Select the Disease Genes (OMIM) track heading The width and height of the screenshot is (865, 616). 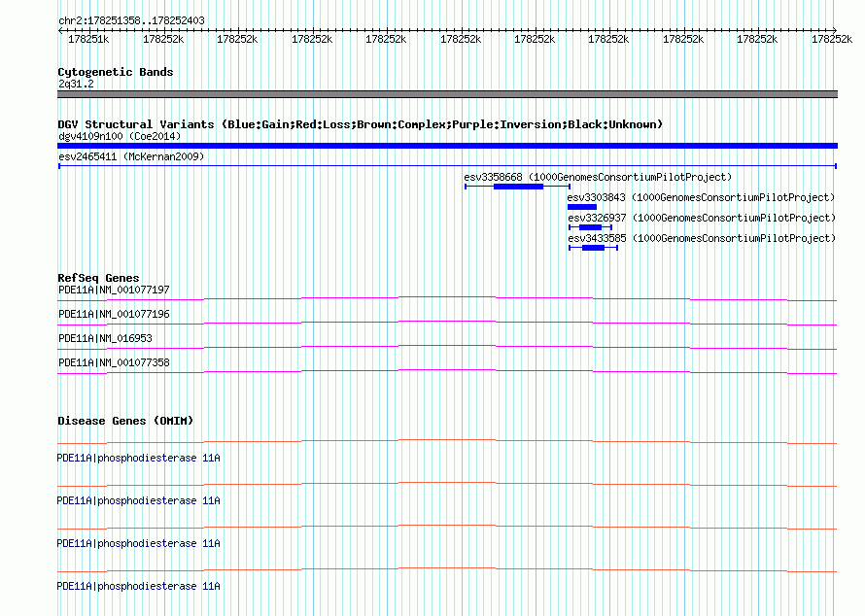coord(125,421)
